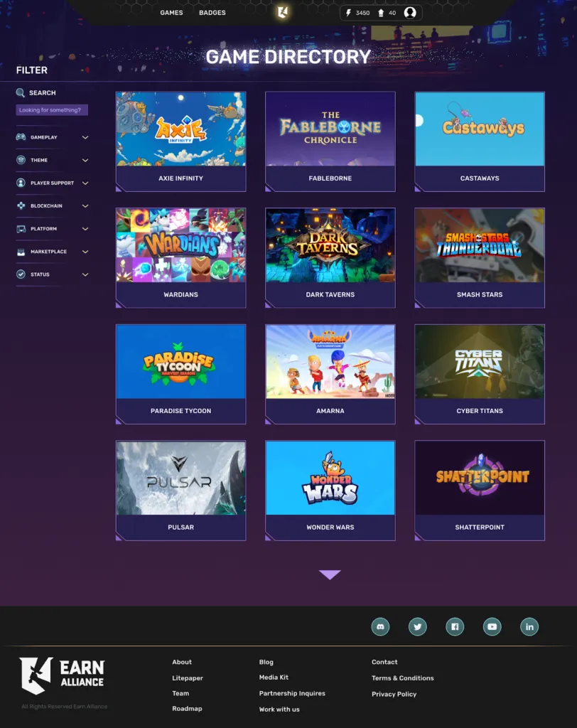
Task: Click the Roadmap footer link
Action: (187, 709)
